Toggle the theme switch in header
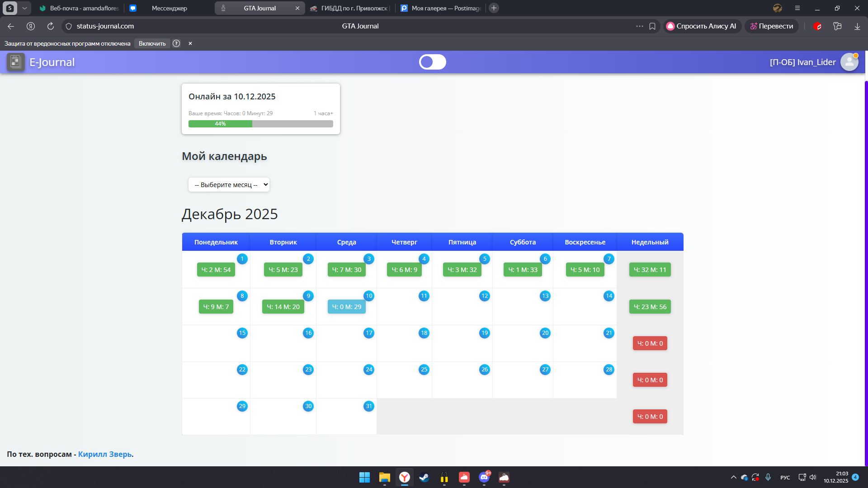The height and width of the screenshot is (488, 868). coord(432,62)
